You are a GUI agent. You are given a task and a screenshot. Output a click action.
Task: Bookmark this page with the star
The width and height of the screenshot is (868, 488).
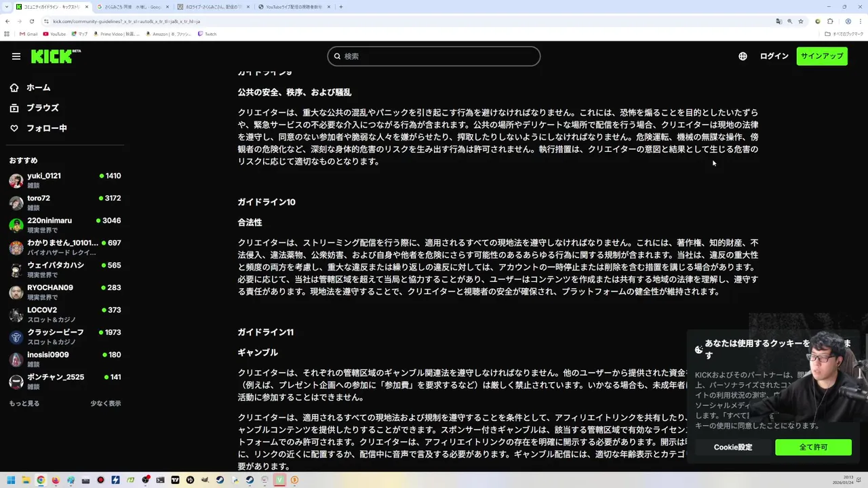[801, 21]
